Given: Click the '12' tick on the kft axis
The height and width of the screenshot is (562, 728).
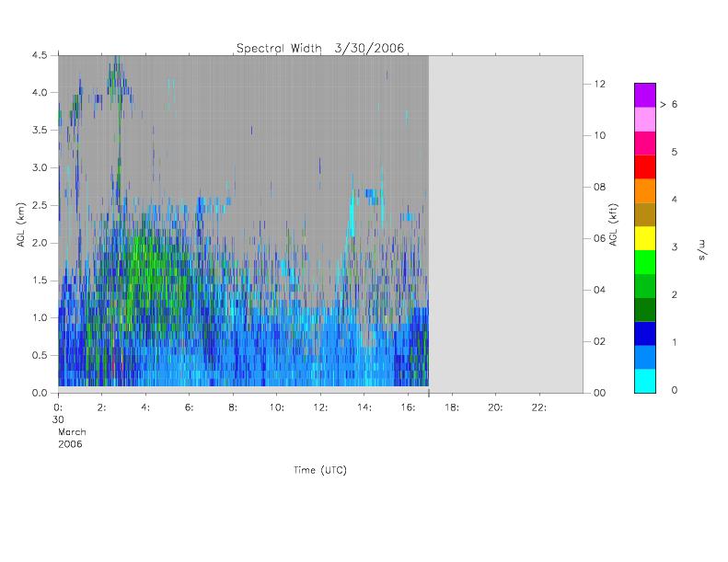Looking at the screenshot, I should (x=600, y=84).
